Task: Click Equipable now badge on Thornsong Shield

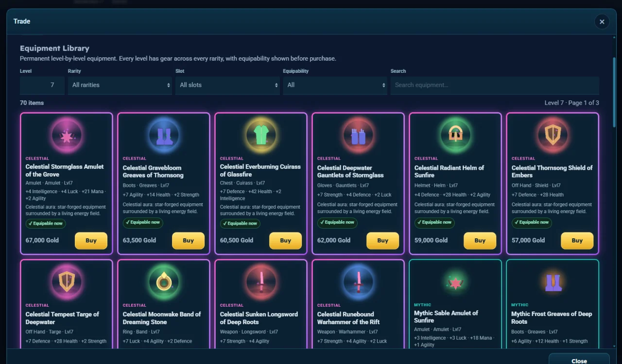Action: point(532,223)
